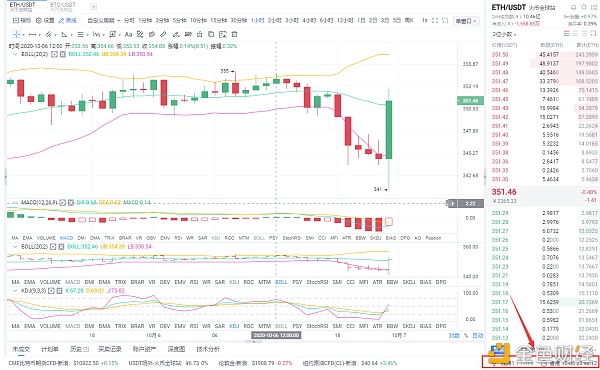
Task: Select the wave pattern drawing tool
Action: [96, 34]
